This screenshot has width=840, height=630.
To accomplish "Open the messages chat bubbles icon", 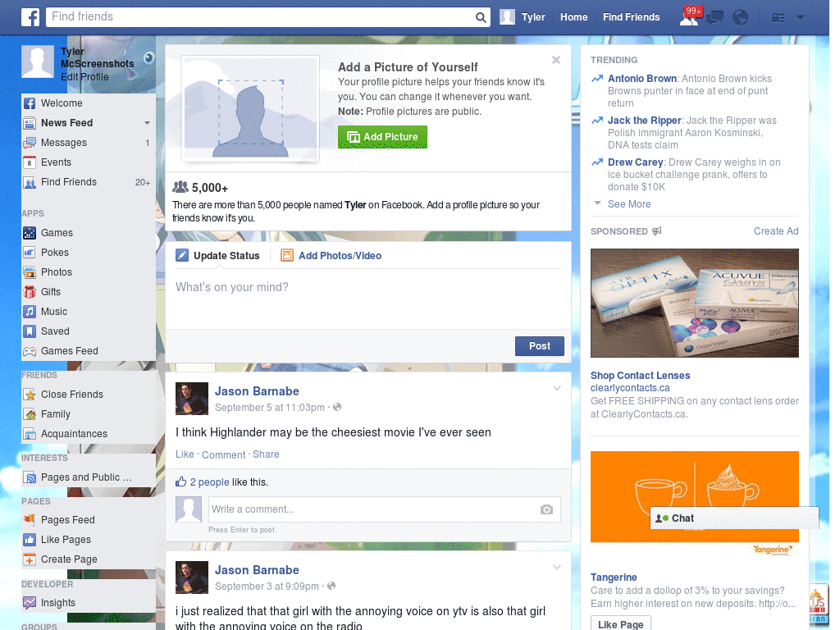I will tap(714, 18).
